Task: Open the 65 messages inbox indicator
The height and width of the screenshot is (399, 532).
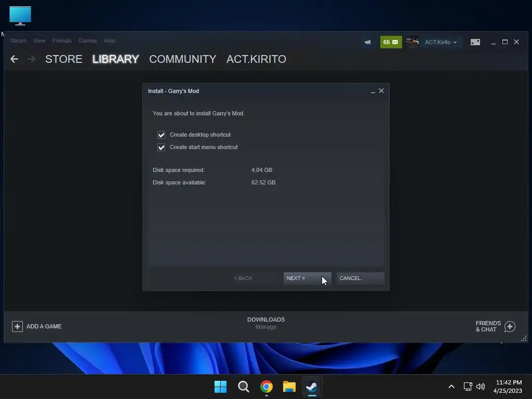Action: pos(391,42)
